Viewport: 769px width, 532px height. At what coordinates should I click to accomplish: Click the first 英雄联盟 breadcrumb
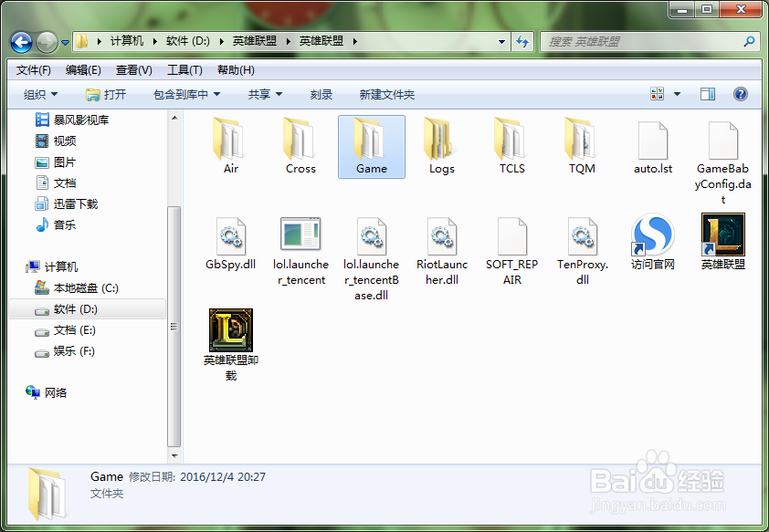click(255, 41)
